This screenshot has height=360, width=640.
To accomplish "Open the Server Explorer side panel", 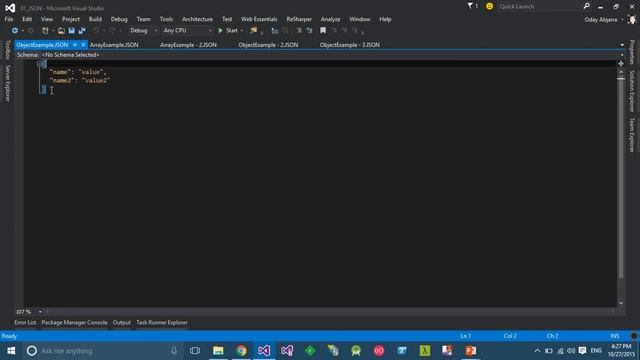I will (x=7, y=83).
